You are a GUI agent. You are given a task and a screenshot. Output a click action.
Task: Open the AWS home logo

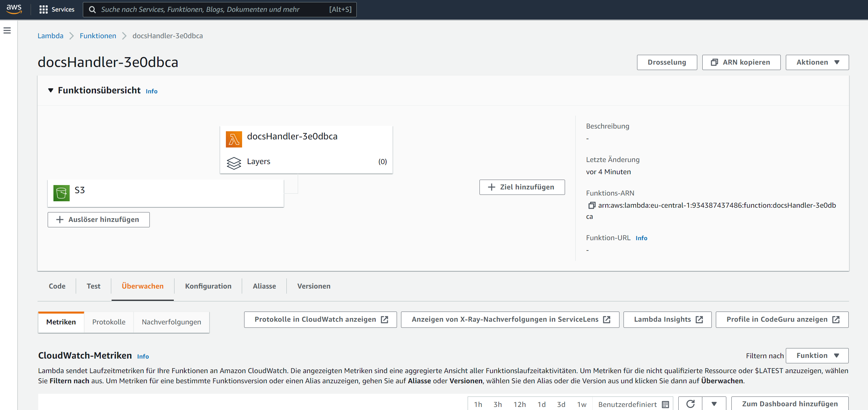click(14, 9)
